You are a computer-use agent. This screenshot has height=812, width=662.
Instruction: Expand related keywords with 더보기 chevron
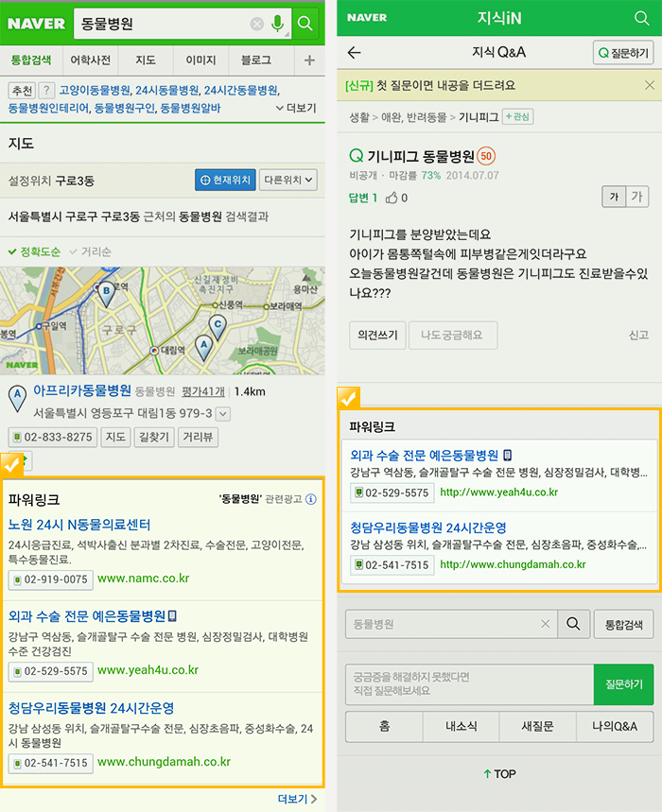[x=296, y=108]
